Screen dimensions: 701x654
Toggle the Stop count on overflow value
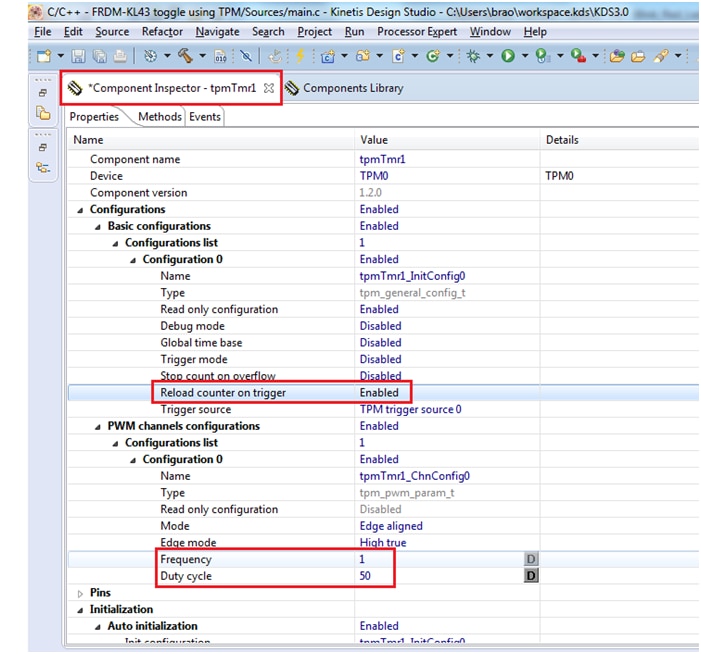[x=380, y=376]
